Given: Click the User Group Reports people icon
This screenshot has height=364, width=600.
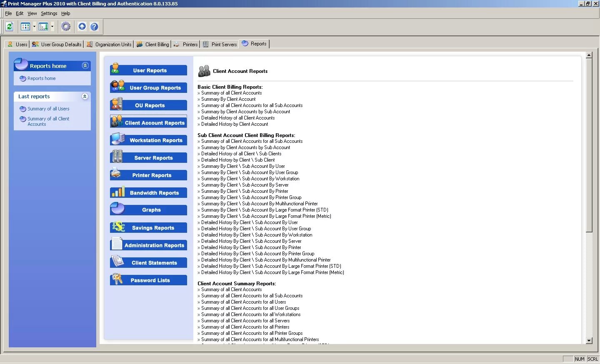Looking at the screenshot, I should [x=118, y=86].
